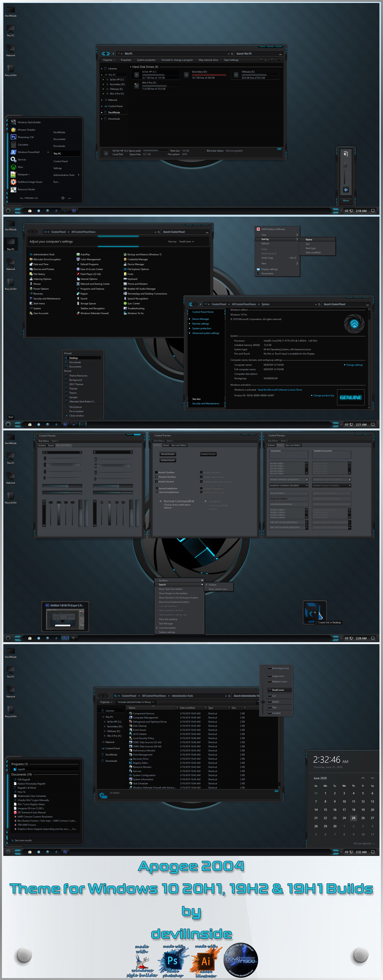The width and height of the screenshot is (383, 980).
Task: Open the Mouse control panel item
Action: tap(35, 284)
